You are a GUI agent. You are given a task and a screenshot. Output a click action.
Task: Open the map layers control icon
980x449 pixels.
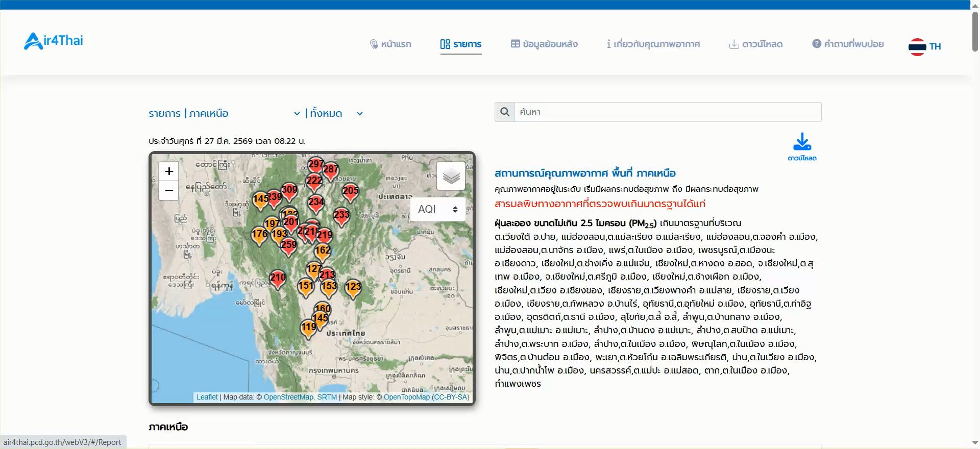click(x=451, y=177)
